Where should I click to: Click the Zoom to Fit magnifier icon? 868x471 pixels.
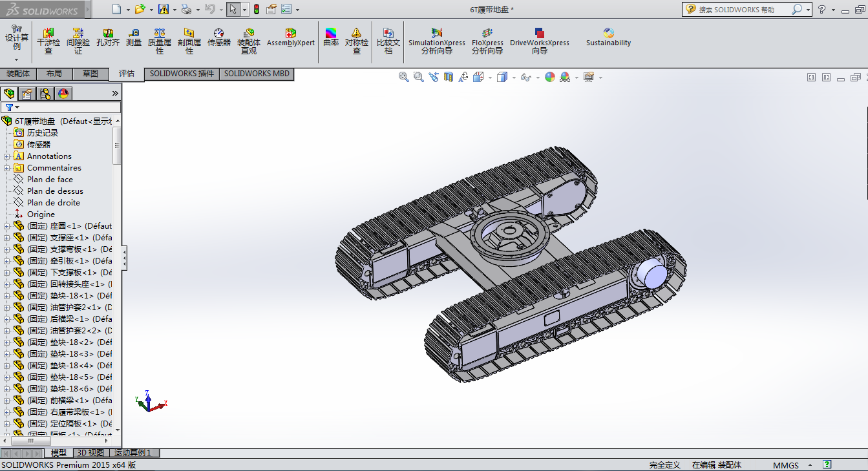404,77
